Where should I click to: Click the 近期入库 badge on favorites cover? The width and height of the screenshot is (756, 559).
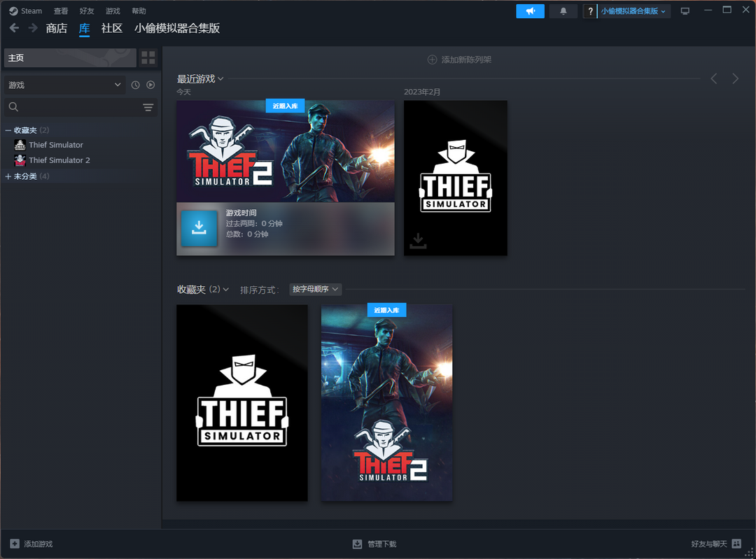pos(386,311)
